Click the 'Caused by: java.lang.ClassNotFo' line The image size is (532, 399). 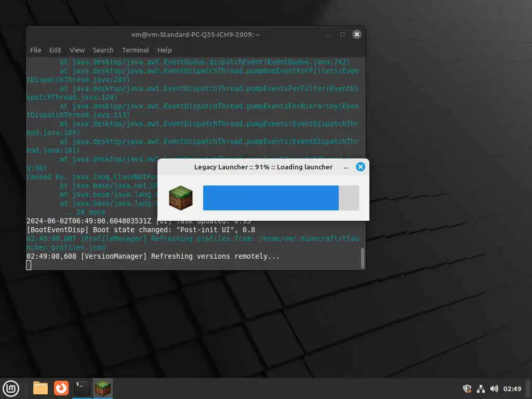pos(91,177)
